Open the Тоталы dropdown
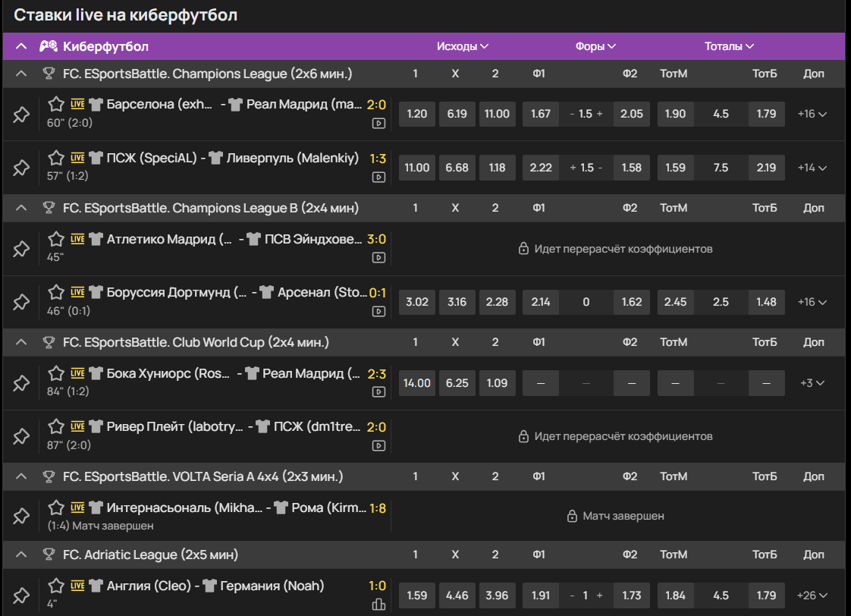The height and width of the screenshot is (616, 851). coord(729,46)
